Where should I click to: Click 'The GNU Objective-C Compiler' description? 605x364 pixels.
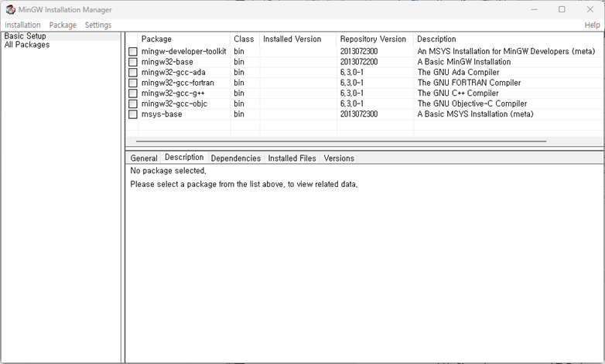[x=472, y=104]
